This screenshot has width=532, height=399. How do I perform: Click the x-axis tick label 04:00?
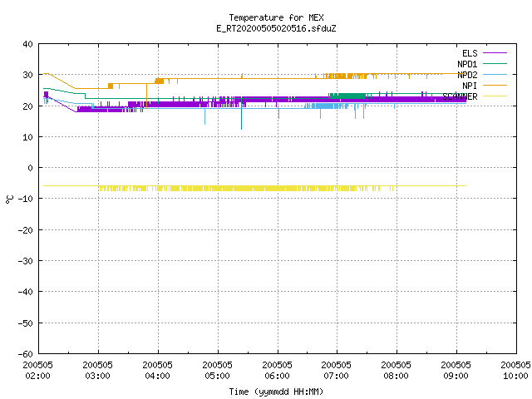click(157, 376)
